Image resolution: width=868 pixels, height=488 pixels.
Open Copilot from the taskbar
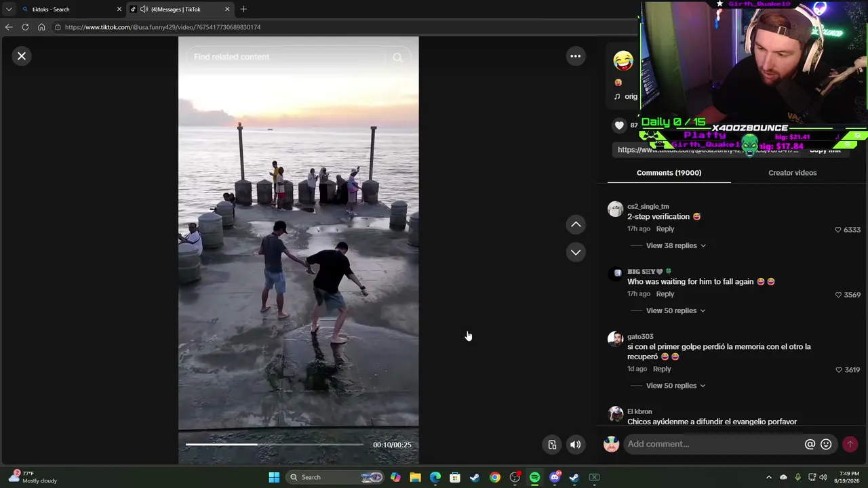tap(395, 477)
